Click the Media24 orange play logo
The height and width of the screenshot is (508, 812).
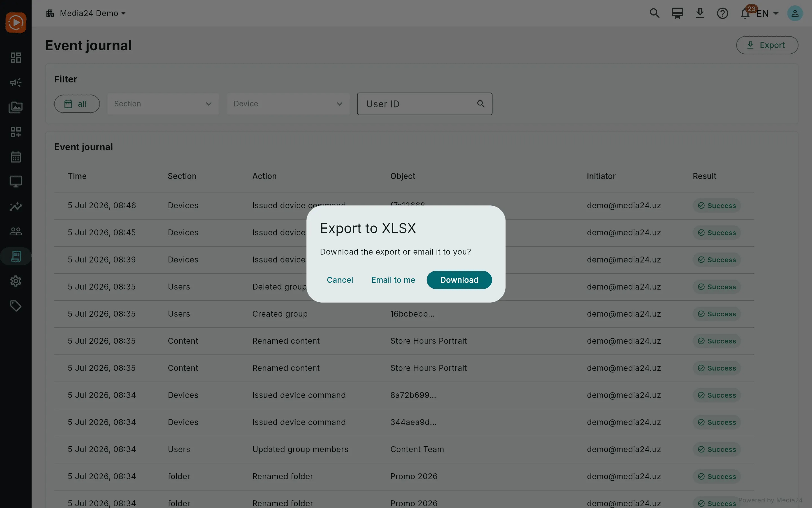pyautogui.click(x=16, y=23)
